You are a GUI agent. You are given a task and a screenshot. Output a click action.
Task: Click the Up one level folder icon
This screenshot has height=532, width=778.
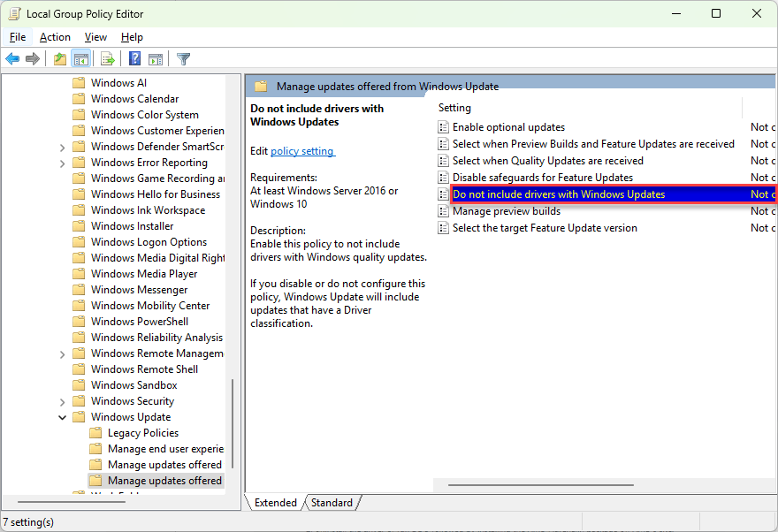60,59
